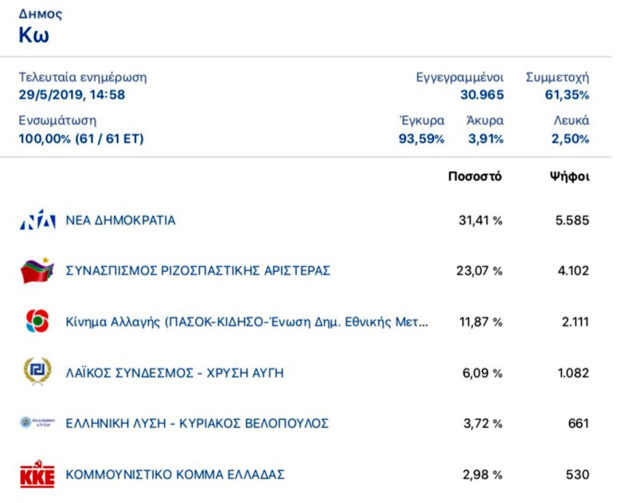620x503 pixels.
Task: Click the Chrysi Avgi meander logo
Action: tap(38, 371)
